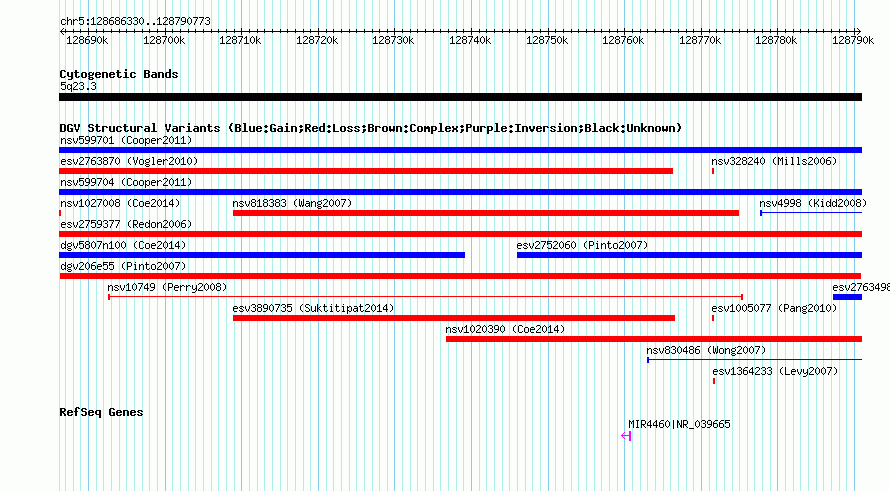Open nsv10749 (Perry2008) variant label
Viewport: 890px width, 491px height.
tap(167, 287)
